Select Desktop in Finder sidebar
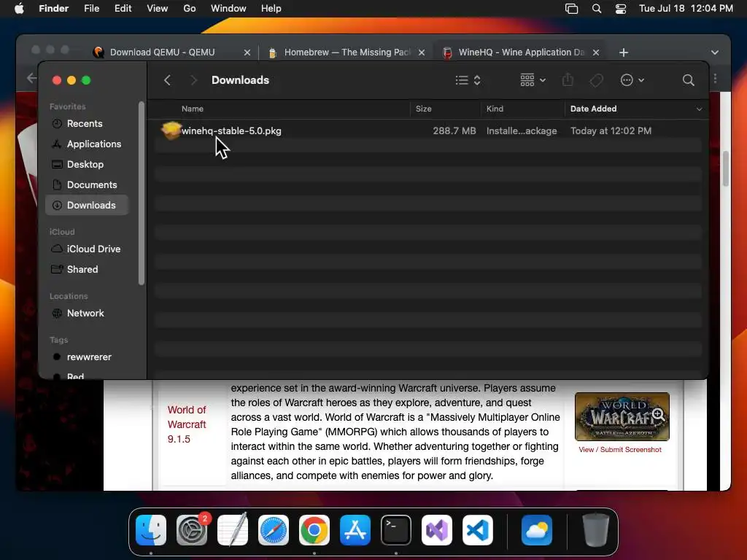747x560 pixels. [x=87, y=164]
